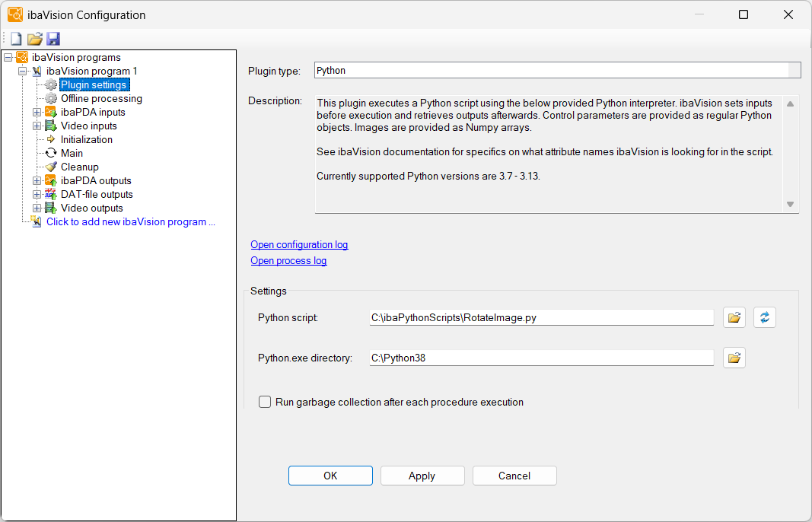Click the Open configuration folder toolbar icon
The image size is (812, 522).
tap(35, 39)
